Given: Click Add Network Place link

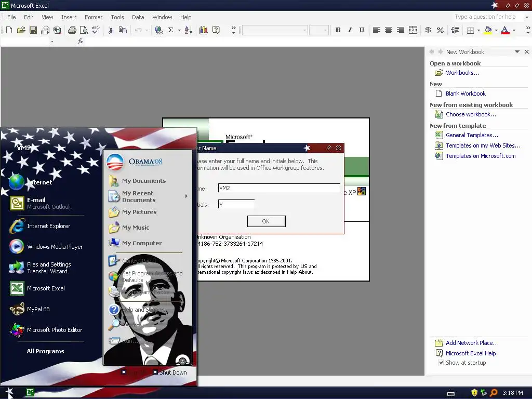Looking at the screenshot, I should pos(472,343).
